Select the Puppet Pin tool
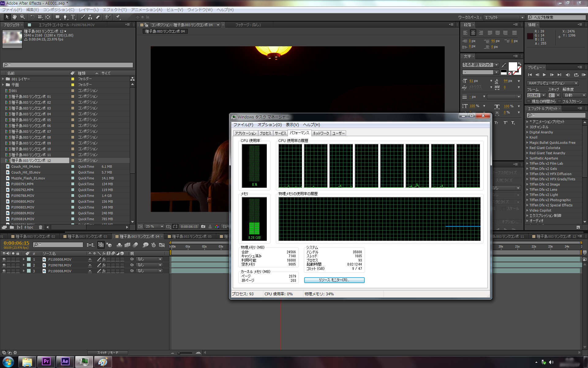The height and width of the screenshot is (368, 588). (x=118, y=17)
